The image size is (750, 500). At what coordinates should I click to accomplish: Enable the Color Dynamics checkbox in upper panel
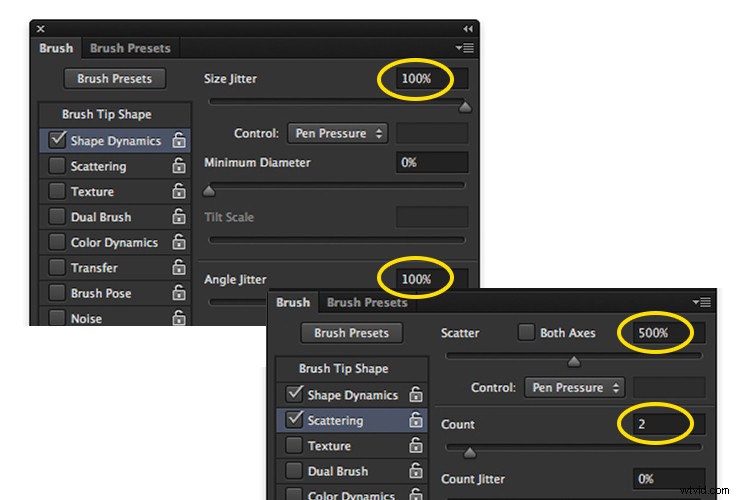57,242
